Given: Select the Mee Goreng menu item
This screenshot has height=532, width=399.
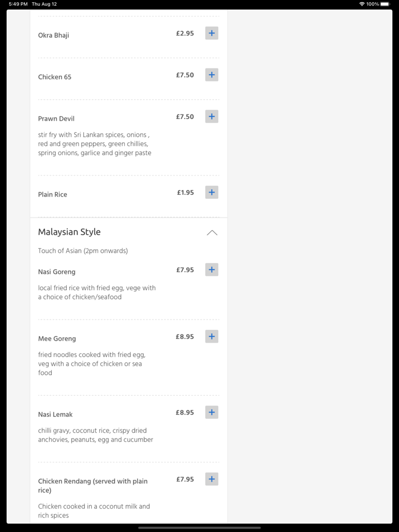Looking at the screenshot, I should pyautogui.click(x=57, y=338).
